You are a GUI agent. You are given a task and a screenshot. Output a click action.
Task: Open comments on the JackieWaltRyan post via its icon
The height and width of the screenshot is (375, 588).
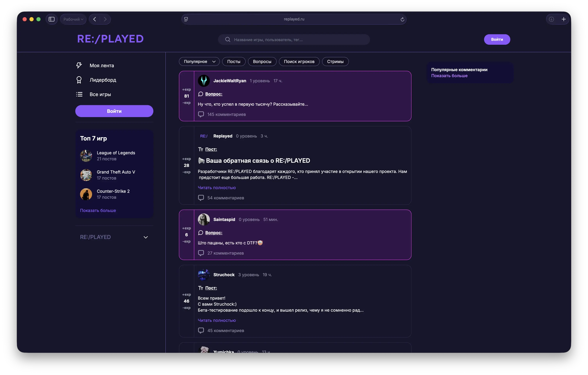pyautogui.click(x=201, y=114)
